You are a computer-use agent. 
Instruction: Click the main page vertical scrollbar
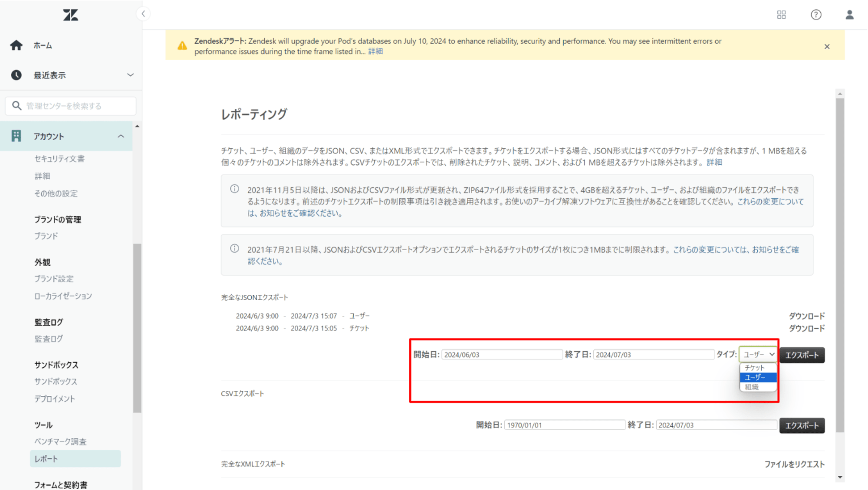point(840,265)
